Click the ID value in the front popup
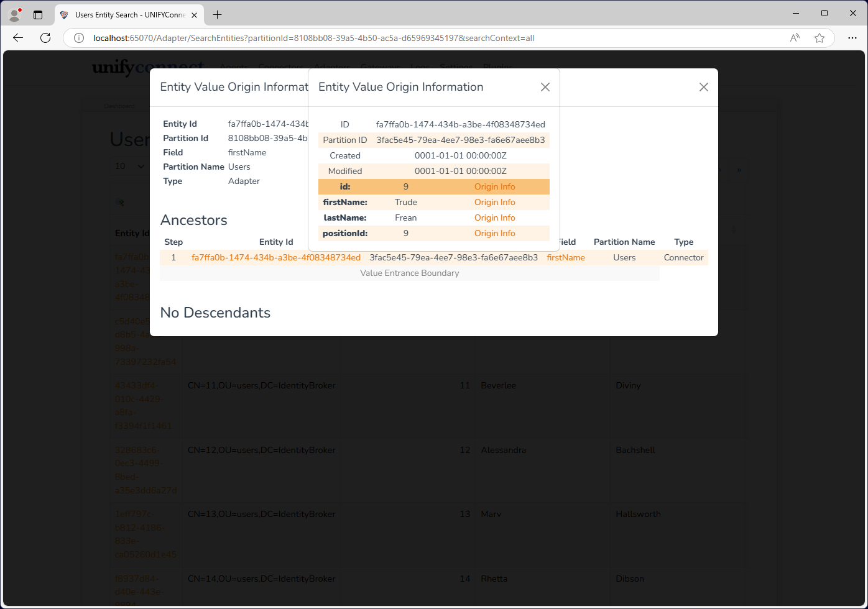This screenshot has height=609, width=868. point(461,124)
